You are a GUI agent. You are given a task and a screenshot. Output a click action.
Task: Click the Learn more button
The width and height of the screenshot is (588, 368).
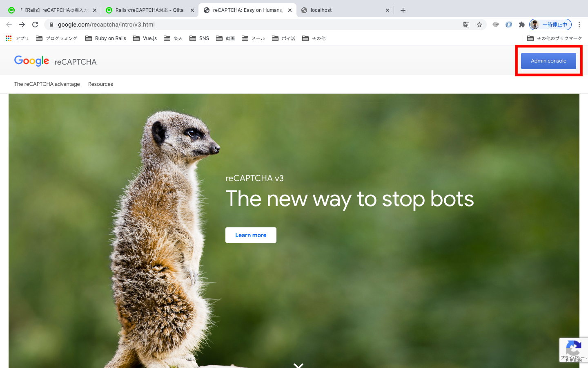point(251,235)
